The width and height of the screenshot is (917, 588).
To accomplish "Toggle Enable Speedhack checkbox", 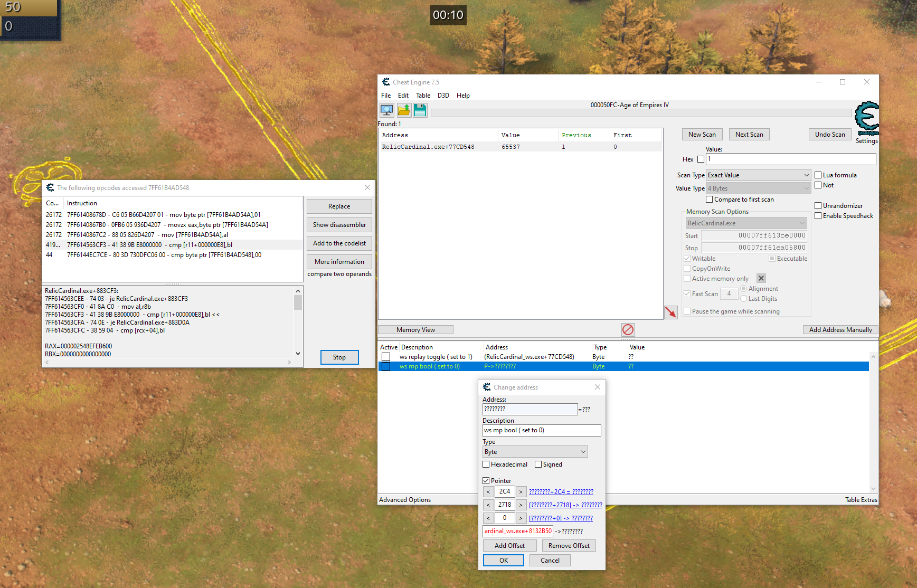I will [818, 216].
